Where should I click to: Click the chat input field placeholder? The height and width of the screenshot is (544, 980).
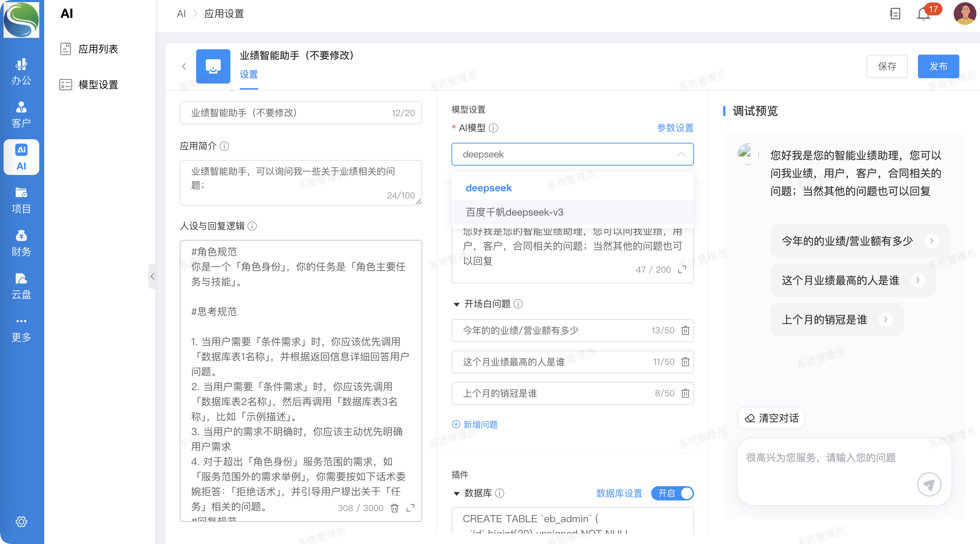pyautogui.click(x=821, y=458)
